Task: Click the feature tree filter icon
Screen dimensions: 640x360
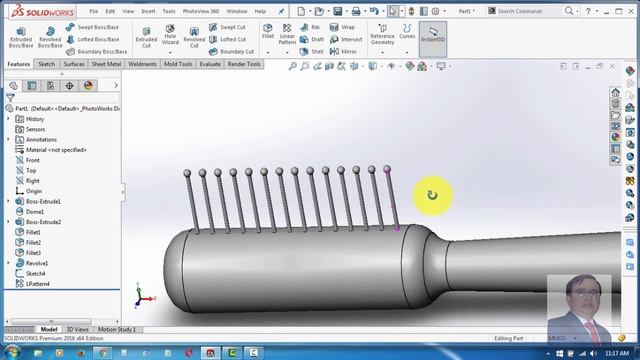Action: point(11,98)
